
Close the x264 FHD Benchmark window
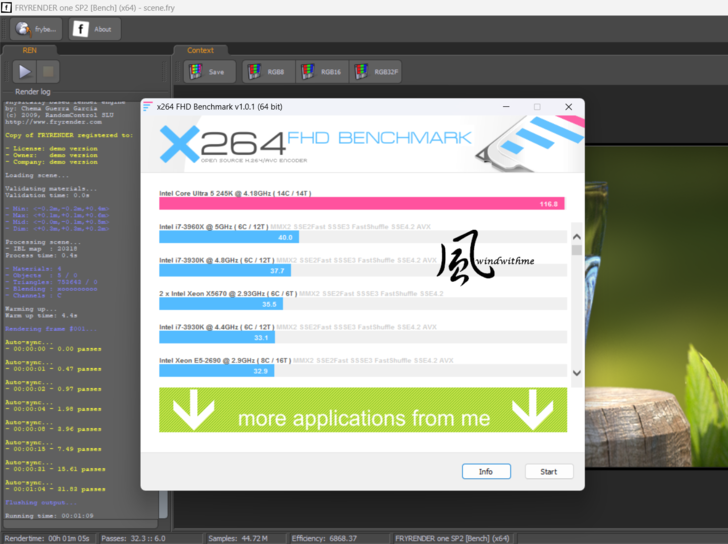[569, 107]
